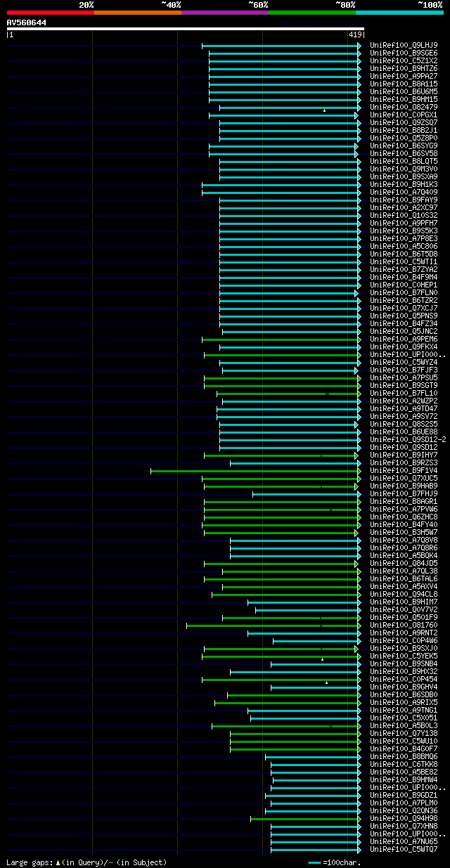Select the label UniRef100_A5B0L3
The image size is (450, 868).
pos(404,725)
